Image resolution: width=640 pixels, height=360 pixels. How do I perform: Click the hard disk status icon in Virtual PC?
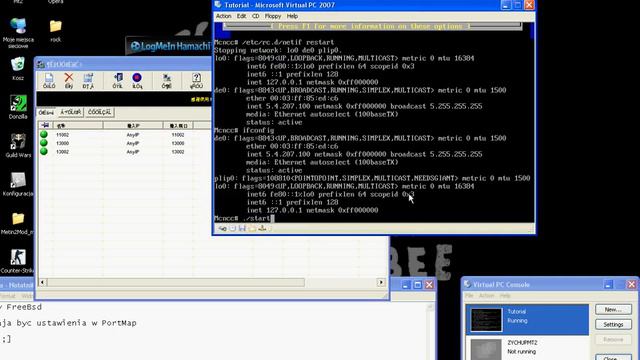(x=222, y=229)
